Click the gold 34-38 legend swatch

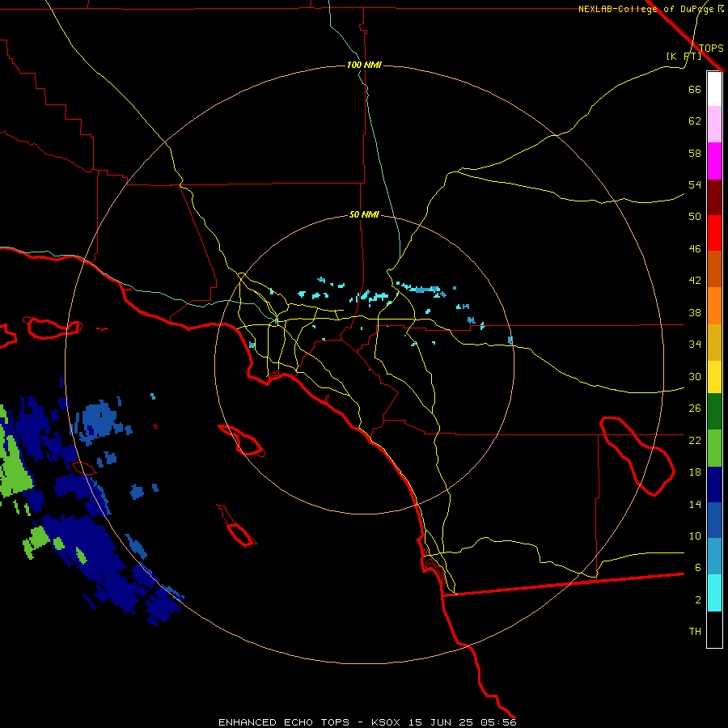(x=714, y=342)
